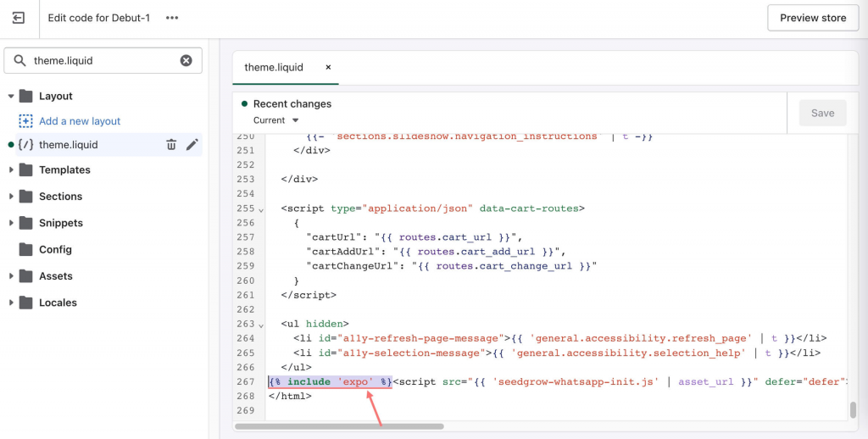Image resolution: width=868 pixels, height=439 pixels.
Task: Click the add layout plus icon
Action: click(25, 120)
